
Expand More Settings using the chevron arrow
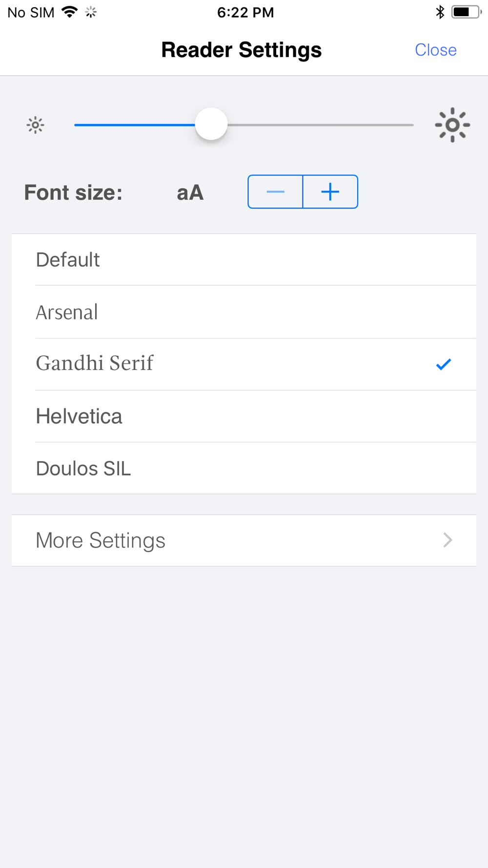coord(447,540)
